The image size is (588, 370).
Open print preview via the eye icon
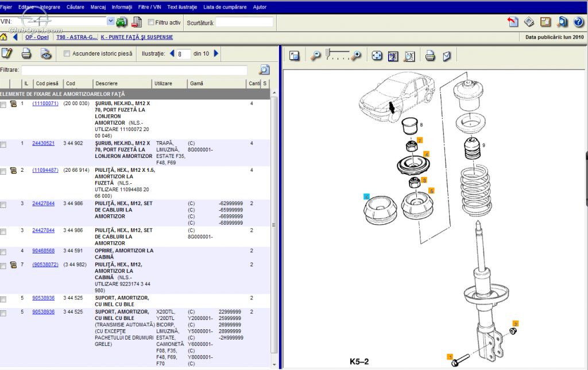(46, 53)
